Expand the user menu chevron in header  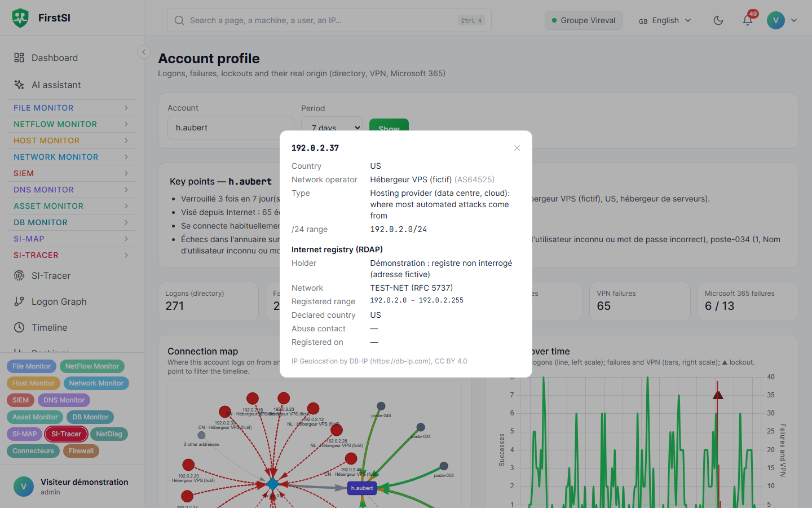point(794,20)
